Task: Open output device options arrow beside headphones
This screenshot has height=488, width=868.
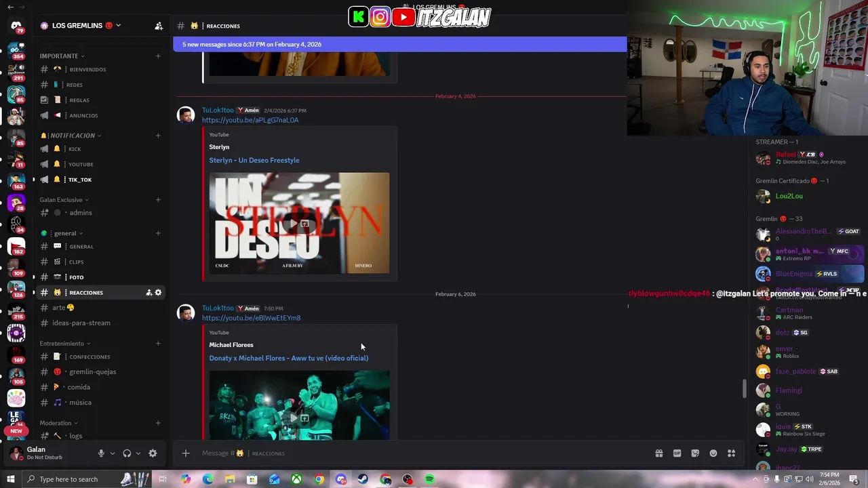Action: tap(138, 453)
